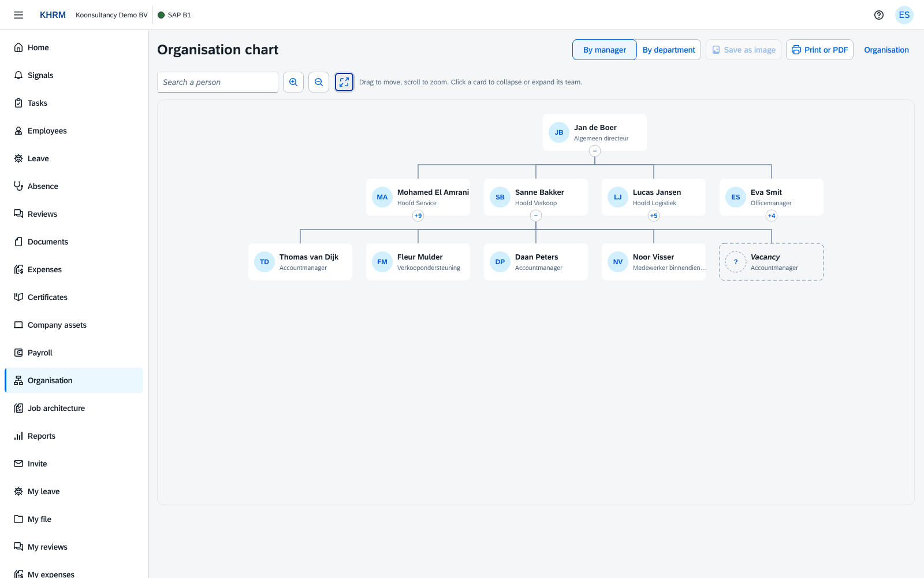Image resolution: width=924 pixels, height=578 pixels.
Task: Open the Leave section
Action: click(74, 158)
